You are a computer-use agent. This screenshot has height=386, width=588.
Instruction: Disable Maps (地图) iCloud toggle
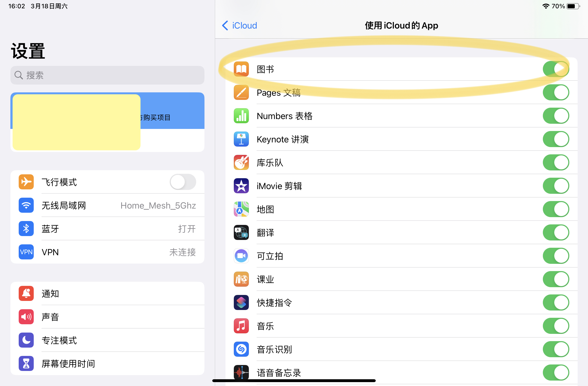[x=556, y=209]
